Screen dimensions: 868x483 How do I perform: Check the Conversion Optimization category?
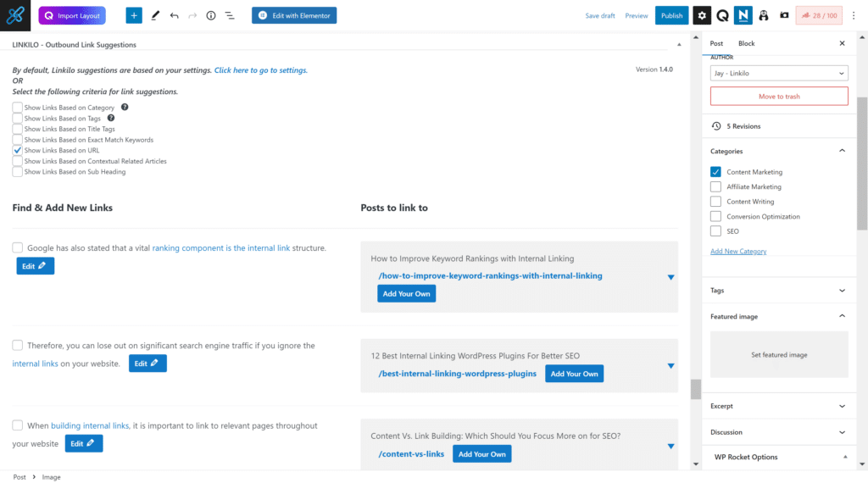pos(715,216)
